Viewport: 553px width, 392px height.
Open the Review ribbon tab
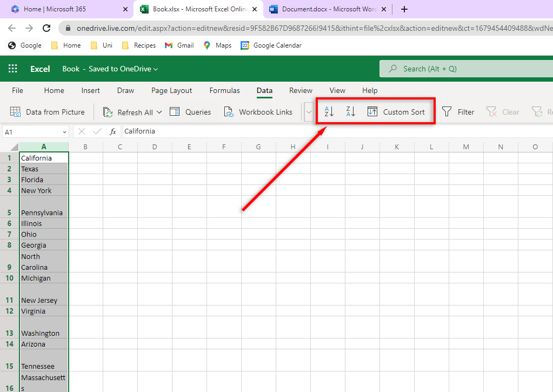[301, 90]
